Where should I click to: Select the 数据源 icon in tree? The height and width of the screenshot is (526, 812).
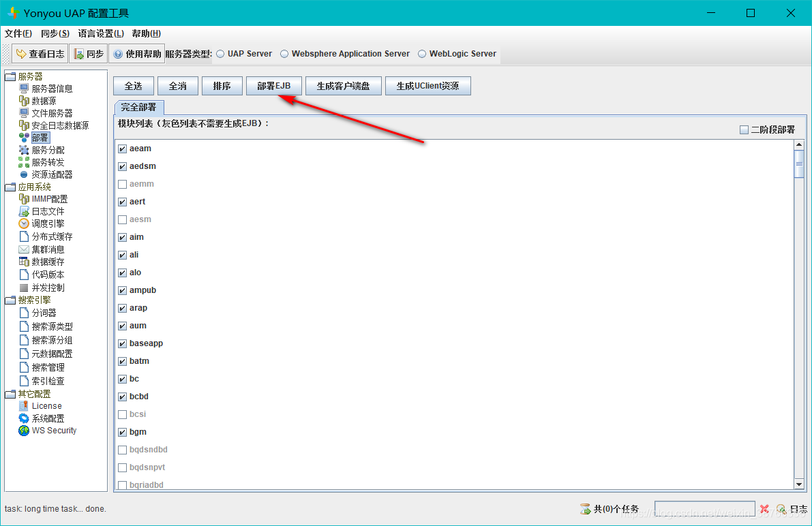[x=24, y=101]
